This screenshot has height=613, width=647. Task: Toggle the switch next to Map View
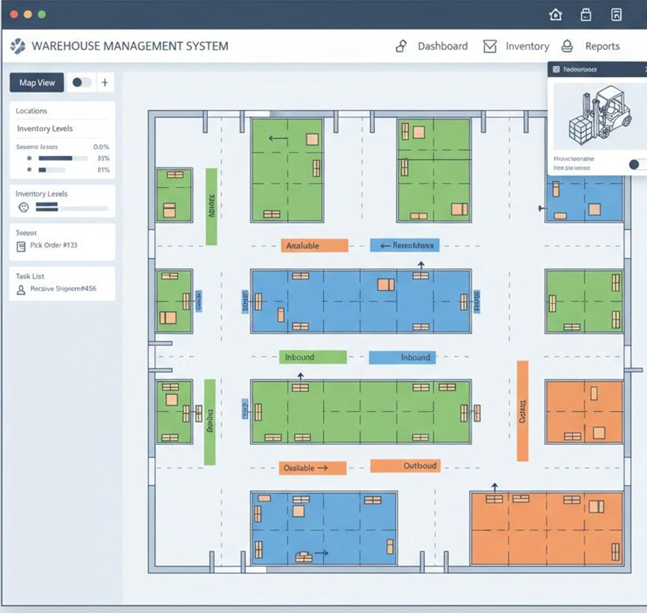point(81,83)
